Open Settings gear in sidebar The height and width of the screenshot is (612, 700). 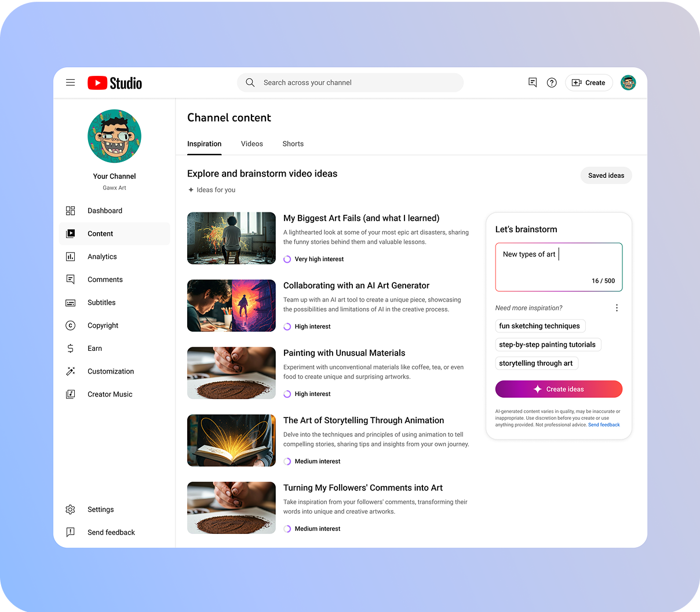(x=71, y=510)
